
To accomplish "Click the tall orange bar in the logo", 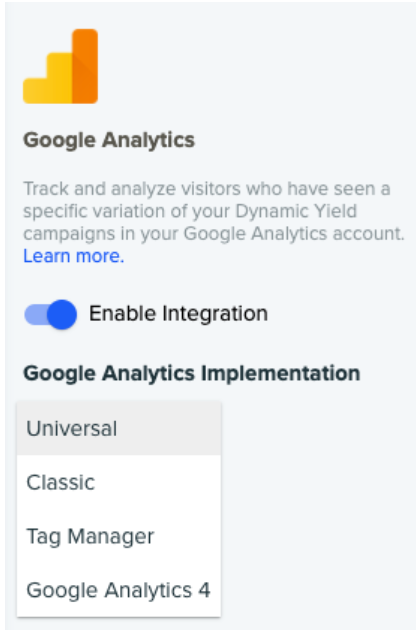I will [x=85, y=66].
